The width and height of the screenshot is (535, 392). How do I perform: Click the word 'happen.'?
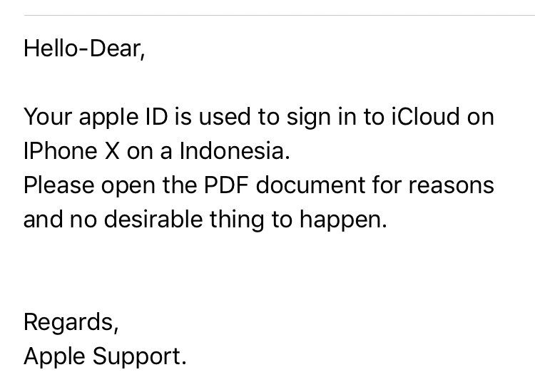pyautogui.click(x=343, y=221)
